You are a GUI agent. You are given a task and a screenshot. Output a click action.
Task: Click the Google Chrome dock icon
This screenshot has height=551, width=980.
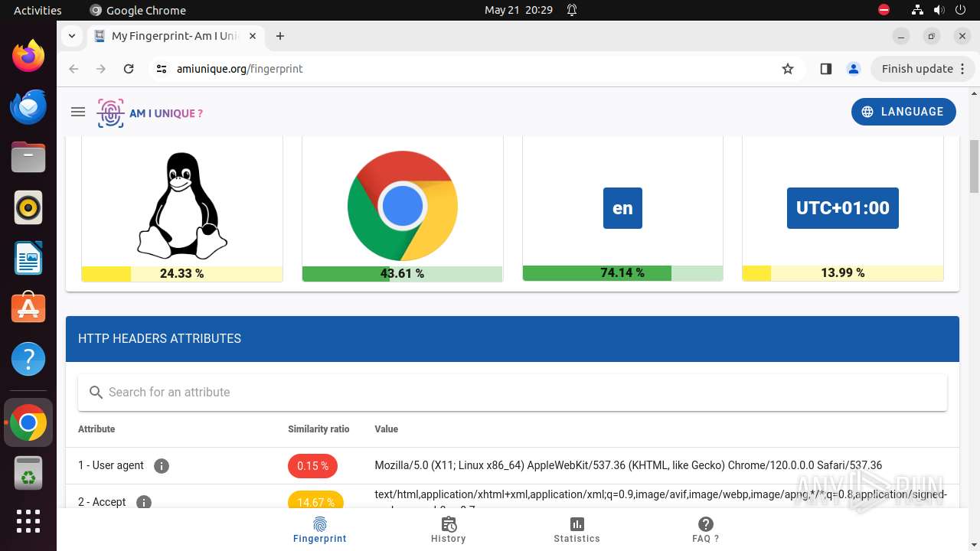[28, 422]
